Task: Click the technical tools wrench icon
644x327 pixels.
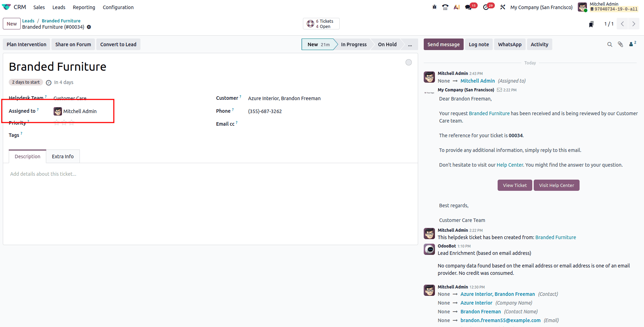Action: coord(503,7)
